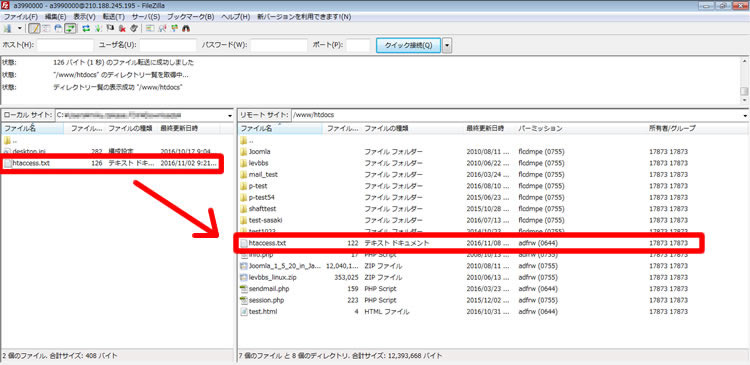Expand the ローカル サイト path dropdown
Image resolution: width=750 pixels, height=365 pixels.
(x=230, y=115)
